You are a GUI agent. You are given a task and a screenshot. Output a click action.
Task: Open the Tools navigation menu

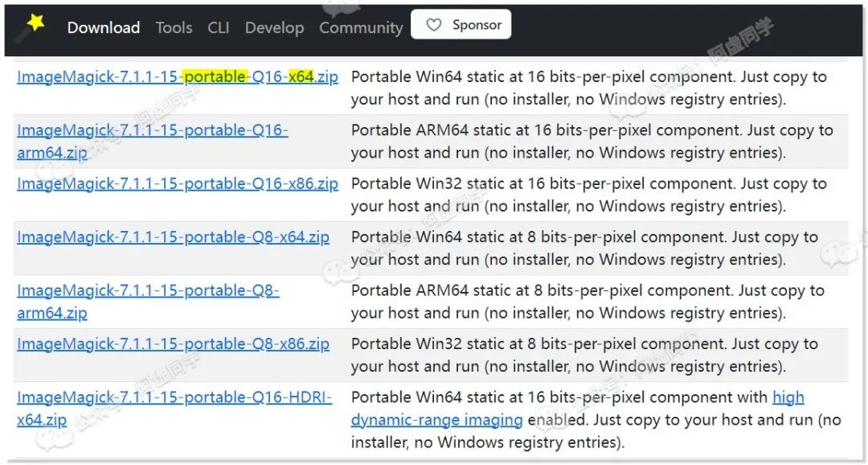174,27
